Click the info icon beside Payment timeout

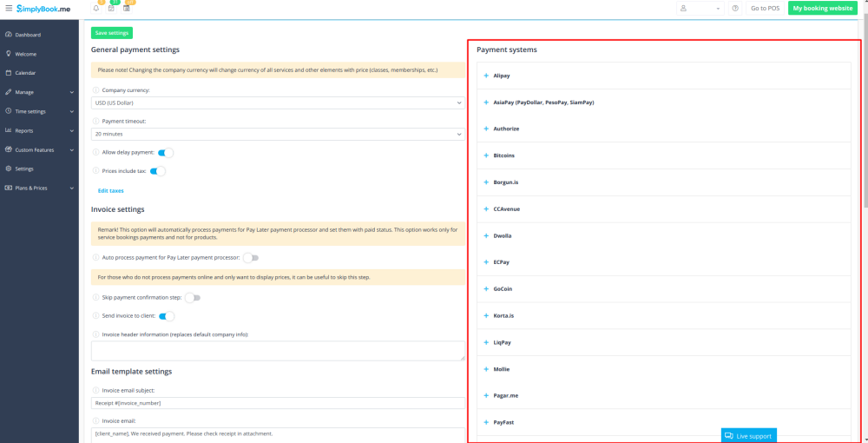(x=95, y=122)
